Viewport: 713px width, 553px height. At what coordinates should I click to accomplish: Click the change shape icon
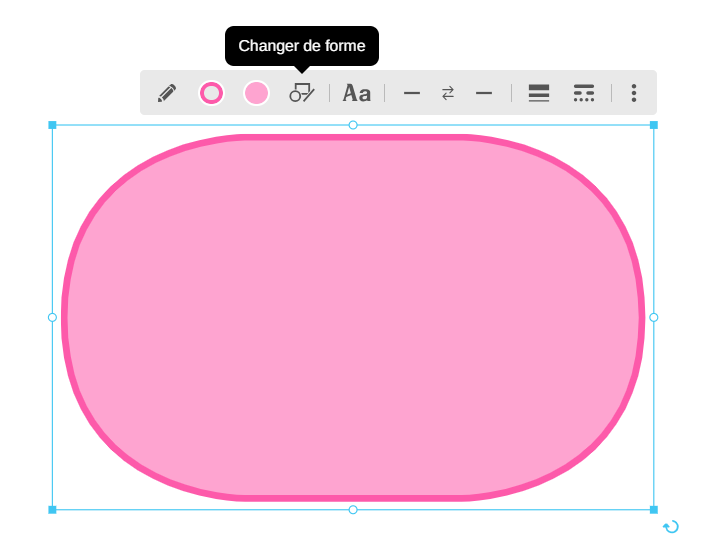pyautogui.click(x=302, y=93)
